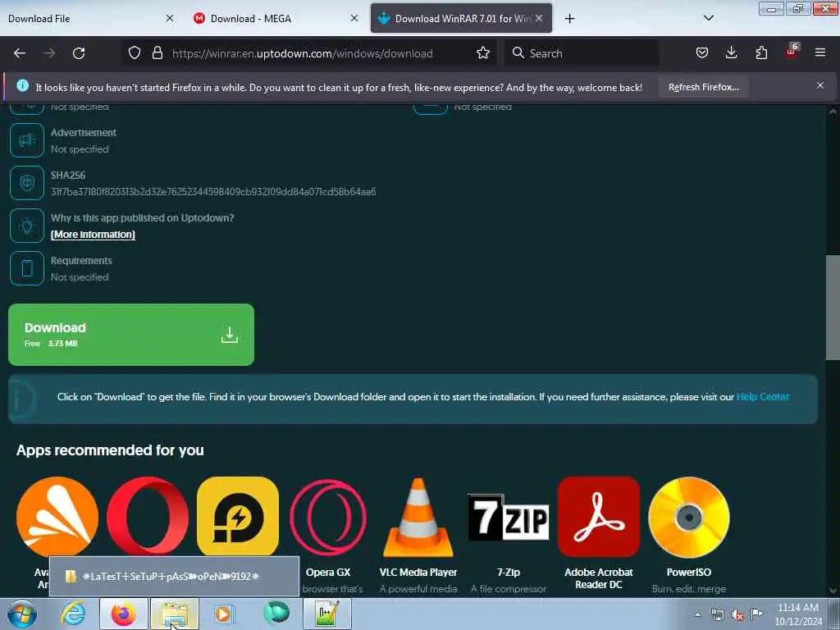This screenshot has height=630, width=840.
Task: Click the Opera GX app name
Action: [x=328, y=572]
